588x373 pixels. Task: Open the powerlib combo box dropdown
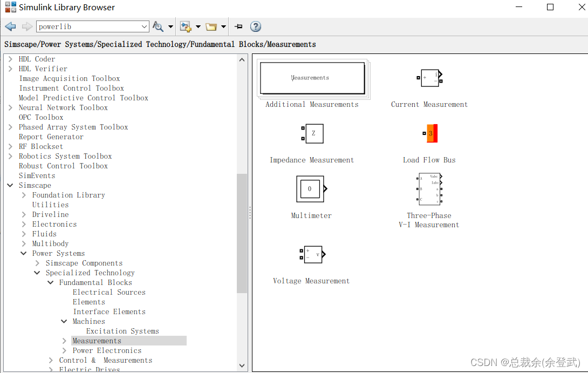pos(145,26)
